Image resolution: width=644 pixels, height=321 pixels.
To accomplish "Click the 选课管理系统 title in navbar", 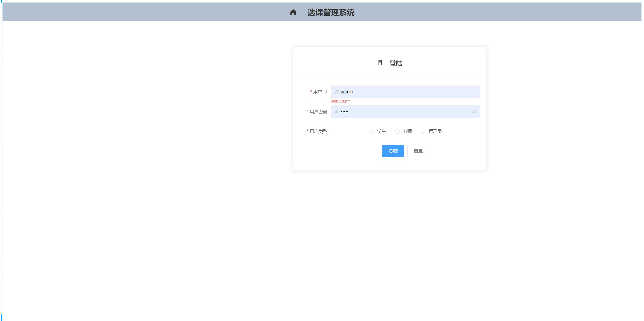I will coord(331,12).
